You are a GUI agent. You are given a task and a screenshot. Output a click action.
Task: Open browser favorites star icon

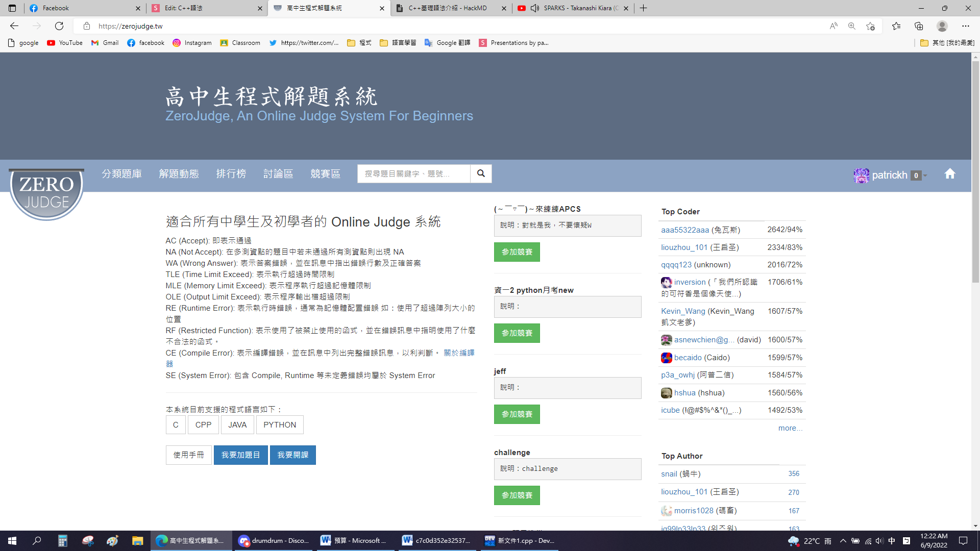[896, 26]
